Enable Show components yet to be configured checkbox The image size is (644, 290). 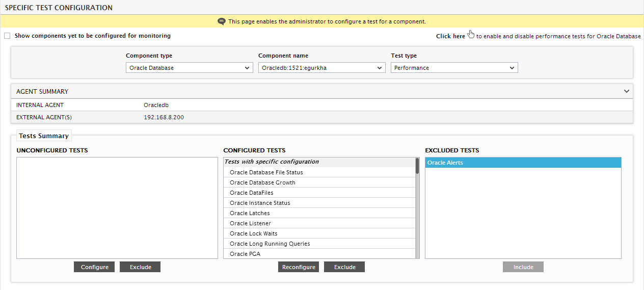click(7, 36)
